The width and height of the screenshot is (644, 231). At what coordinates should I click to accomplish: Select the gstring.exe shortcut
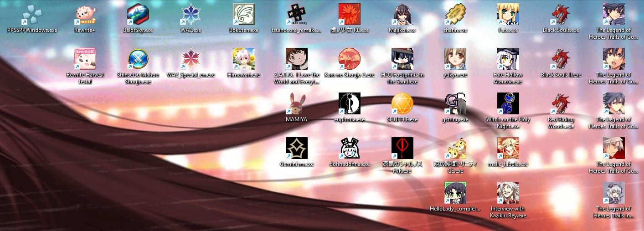coord(455,104)
